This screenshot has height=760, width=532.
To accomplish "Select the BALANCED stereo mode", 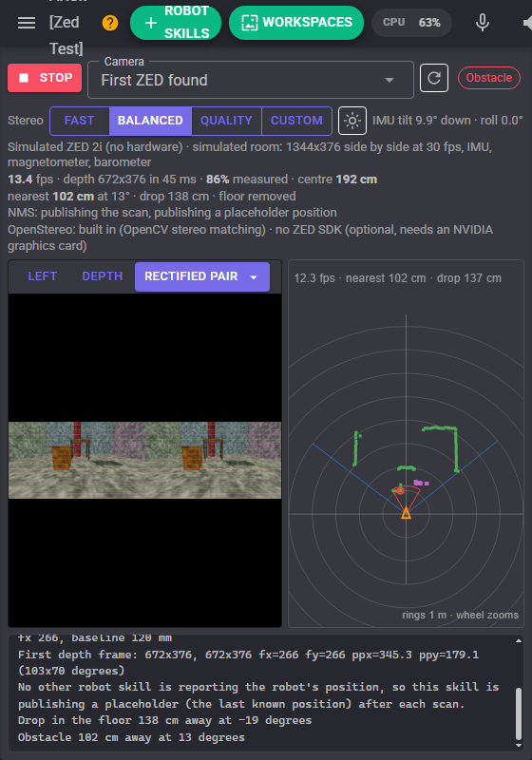I will point(150,121).
